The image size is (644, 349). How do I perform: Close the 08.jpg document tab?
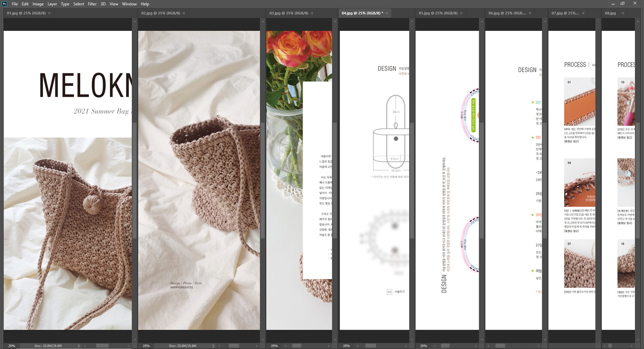point(623,13)
